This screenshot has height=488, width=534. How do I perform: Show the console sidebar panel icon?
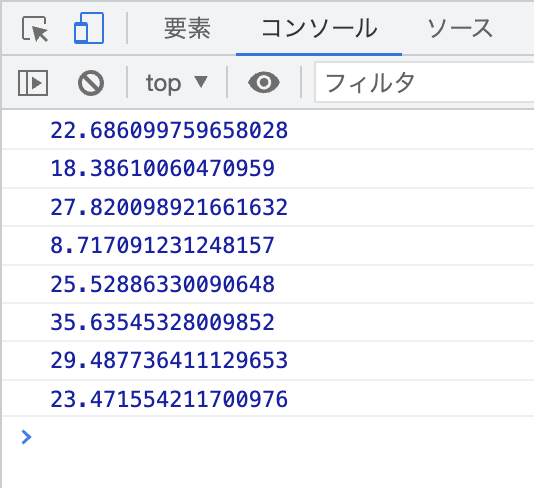(33, 83)
